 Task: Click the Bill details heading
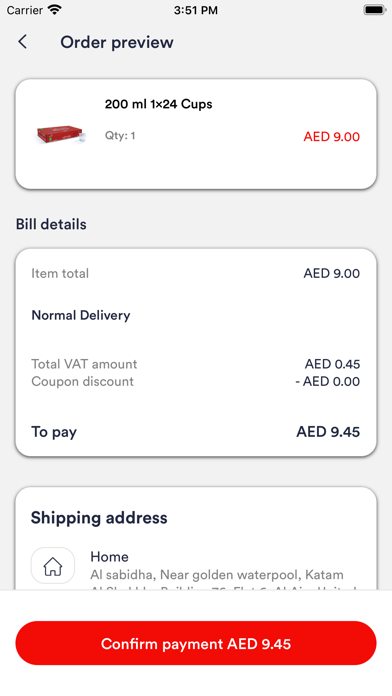51,224
